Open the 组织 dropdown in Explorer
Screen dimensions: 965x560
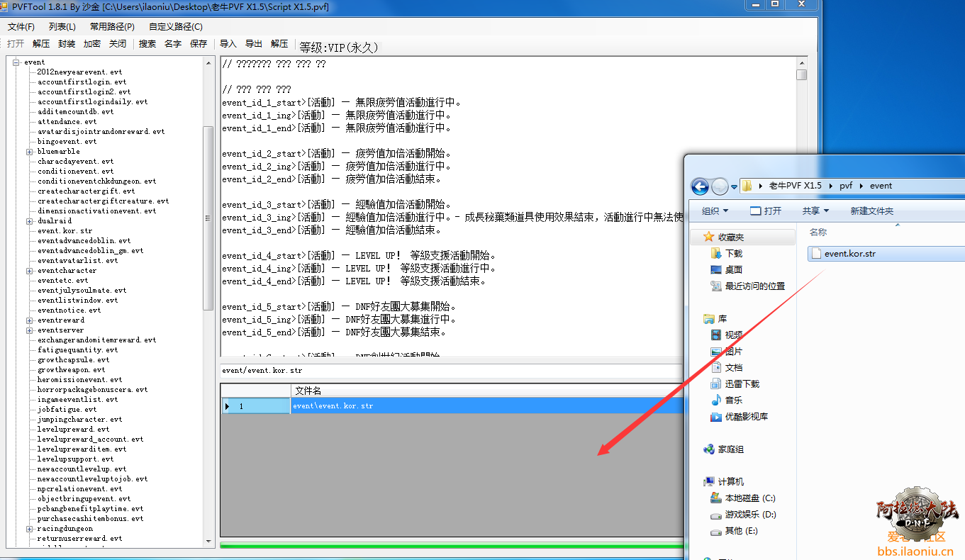click(x=715, y=211)
